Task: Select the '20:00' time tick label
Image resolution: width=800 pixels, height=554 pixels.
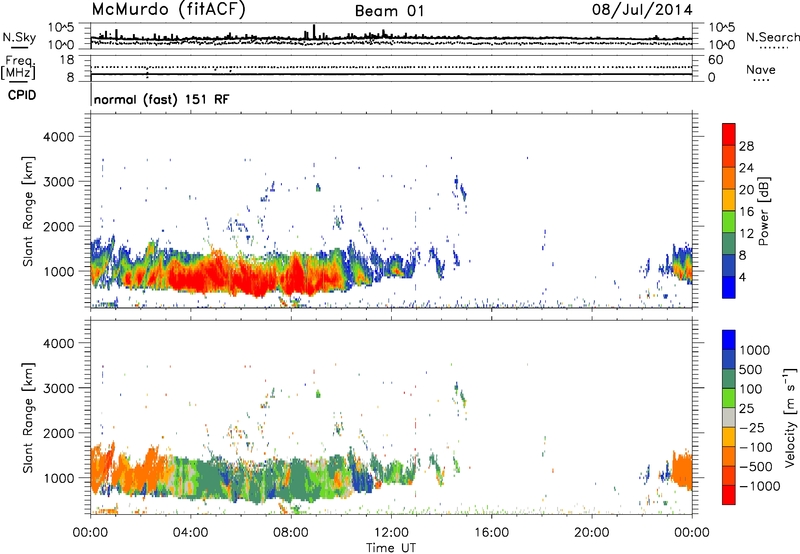Action: pos(592,533)
